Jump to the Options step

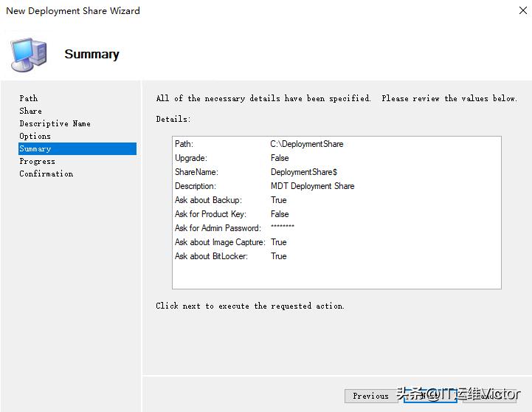35,136
